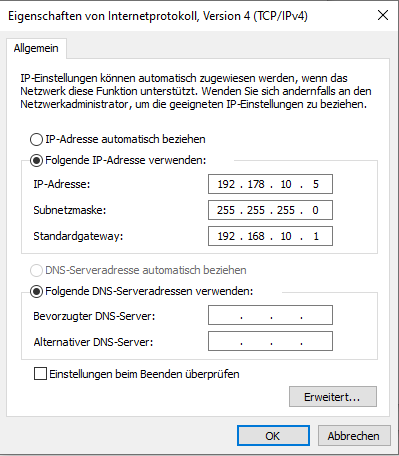The height and width of the screenshot is (456, 399).
Task: Click the 168 octet in Standardgateway field
Action: [256, 236]
